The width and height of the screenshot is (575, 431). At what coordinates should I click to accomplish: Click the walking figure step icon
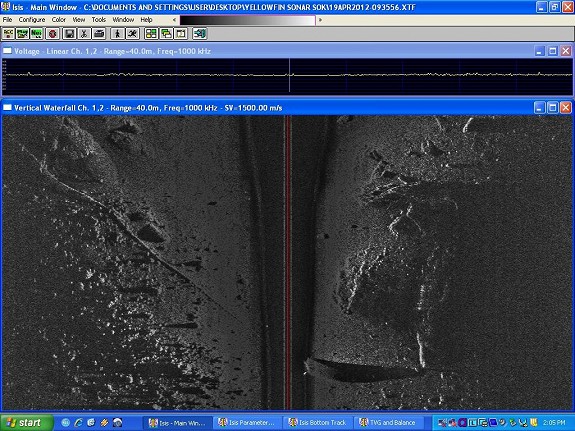(118, 34)
